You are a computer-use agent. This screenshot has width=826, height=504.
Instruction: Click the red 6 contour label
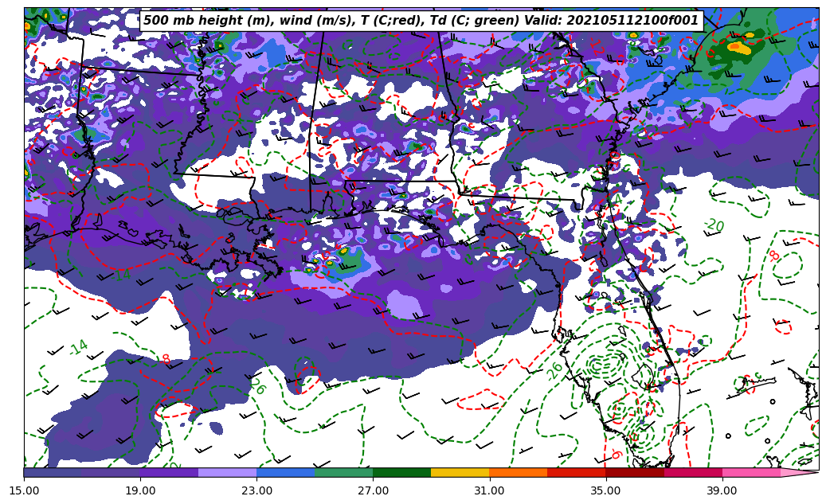click(x=616, y=455)
